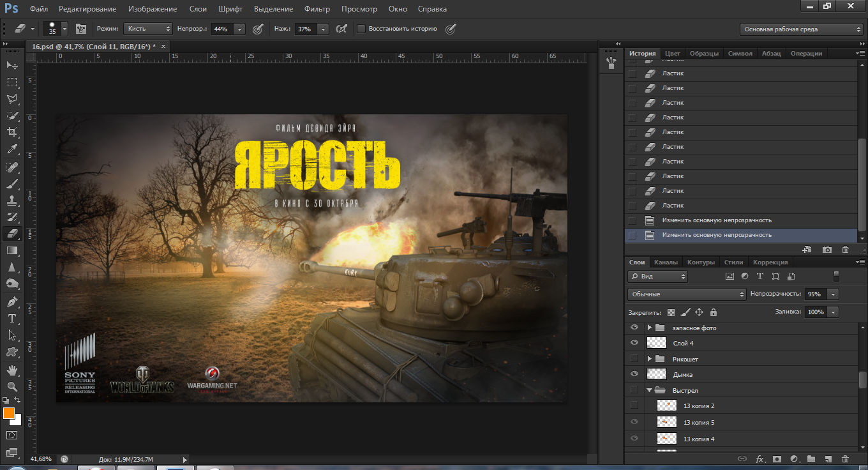
Task: Select the Path Selection arrow tool
Action: pyautogui.click(x=11, y=335)
